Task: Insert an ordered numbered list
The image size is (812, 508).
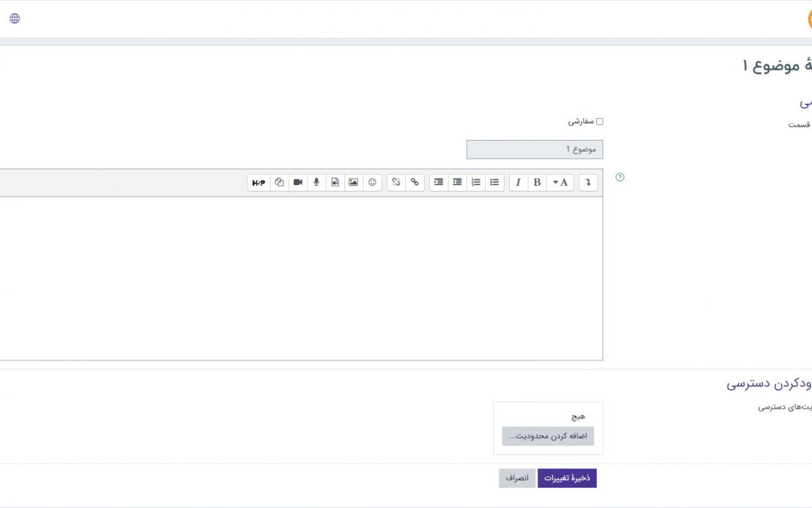Action: (475, 182)
